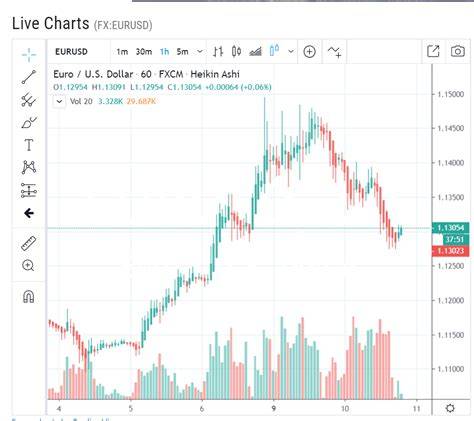Switch to the 30m interval
This screenshot has height=421, width=474.
click(x=144, y=52)
